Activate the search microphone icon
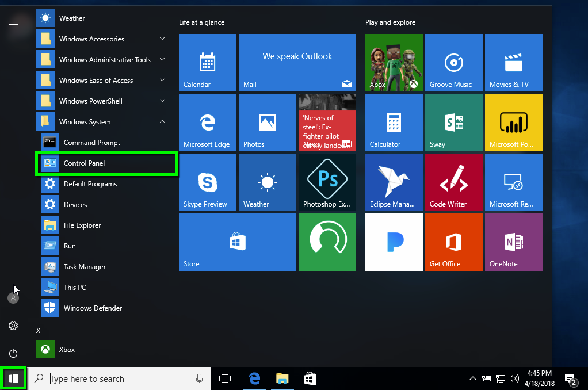 200,378
